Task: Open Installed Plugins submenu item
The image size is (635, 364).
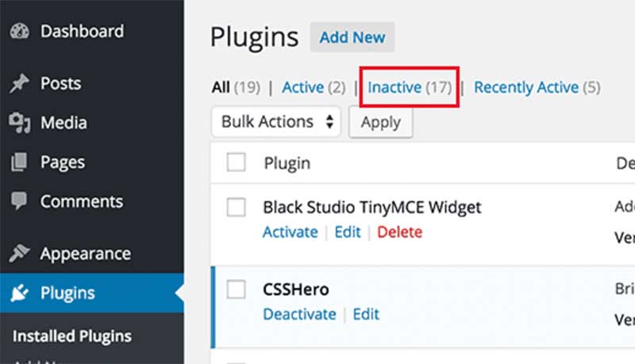Action: [71, 336]
